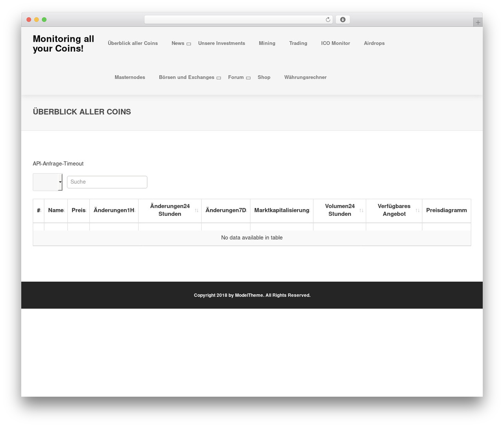This screenshot has width=504, height=427.
Task: Add a new browser tab
Action: point(478,22)
